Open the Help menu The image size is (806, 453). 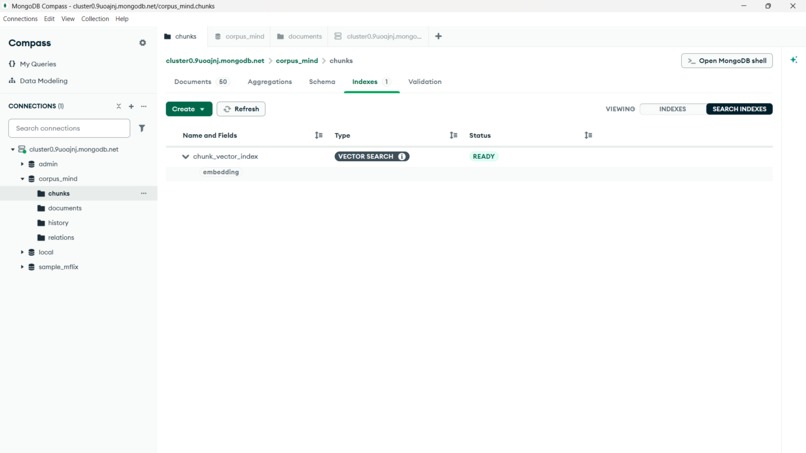tap(122, 19)
